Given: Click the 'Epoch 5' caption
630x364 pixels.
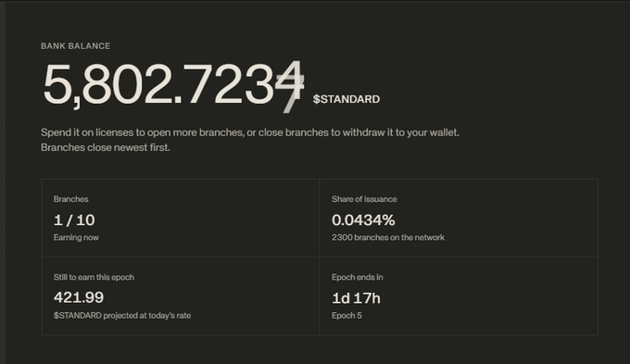Looking at the screenshot, I should (346, 316).
